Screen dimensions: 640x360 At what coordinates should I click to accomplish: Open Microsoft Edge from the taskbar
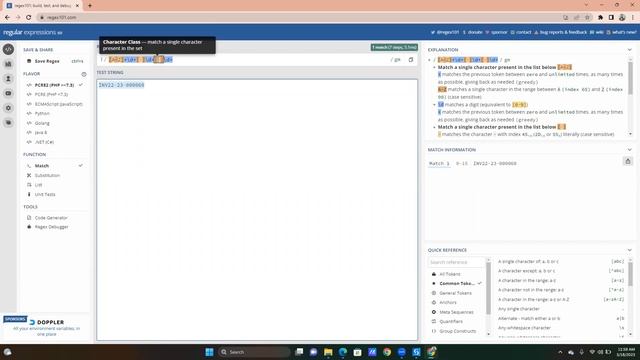(343, 352)
